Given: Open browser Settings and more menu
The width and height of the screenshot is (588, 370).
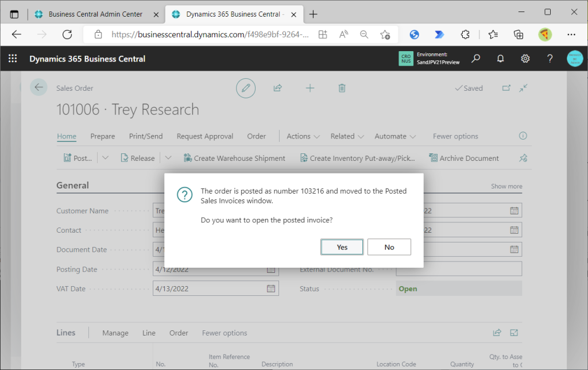Looking at the screenshot, I should click(x=571, y=34).
